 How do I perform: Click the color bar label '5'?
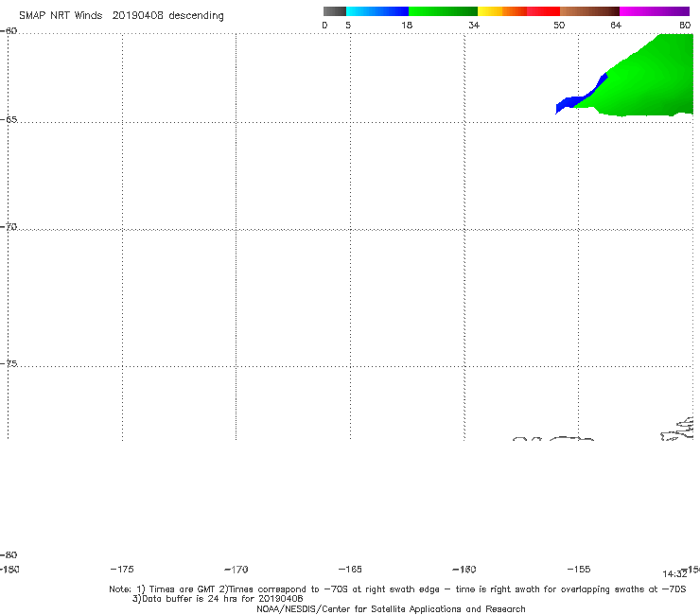(x=348, y=26)
